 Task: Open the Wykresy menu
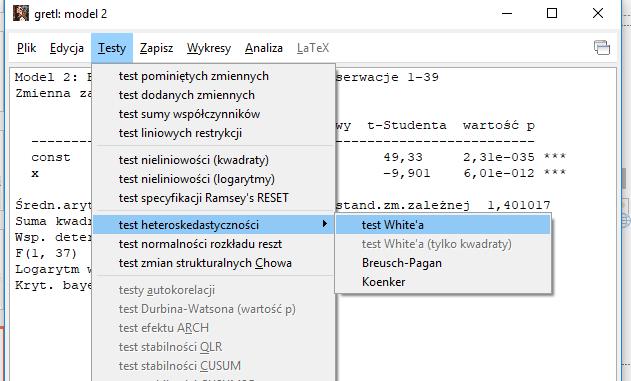(x=209, y=48)
